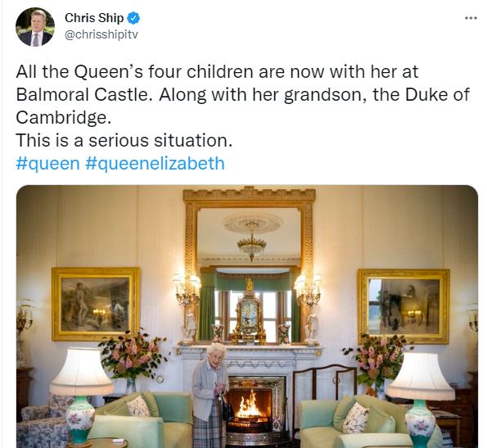
Task: Click the 'This is a serious situation' line
Action: click(124, 140)
